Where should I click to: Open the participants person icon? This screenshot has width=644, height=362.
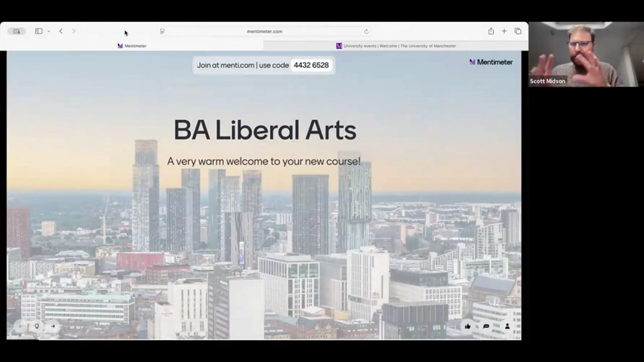tap(507, 327)
